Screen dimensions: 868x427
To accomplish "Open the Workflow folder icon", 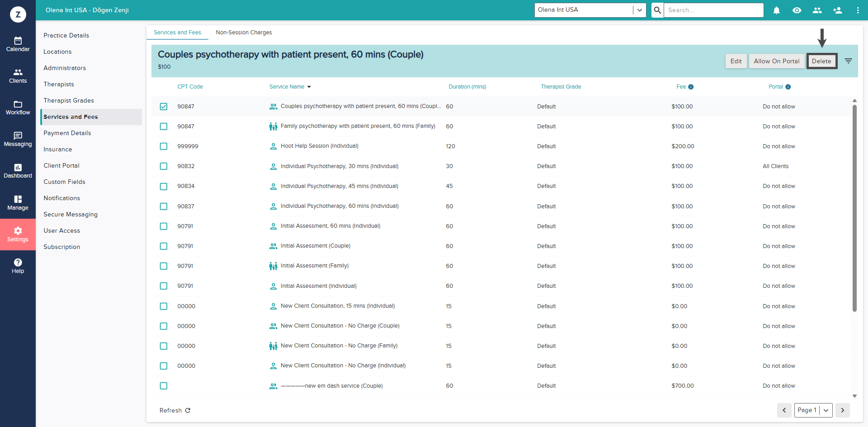I will tap(18, 104).
